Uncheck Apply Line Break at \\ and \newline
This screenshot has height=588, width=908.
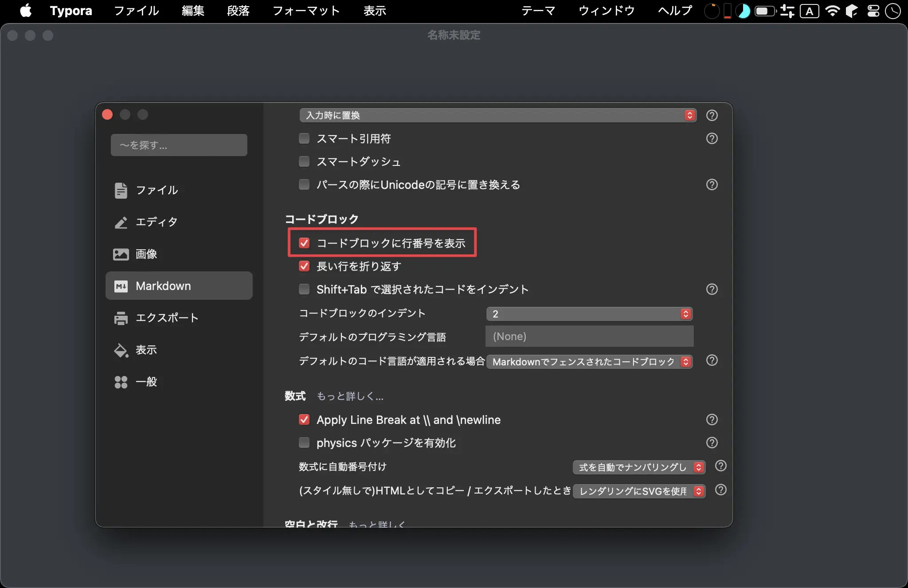coord(304,419)
